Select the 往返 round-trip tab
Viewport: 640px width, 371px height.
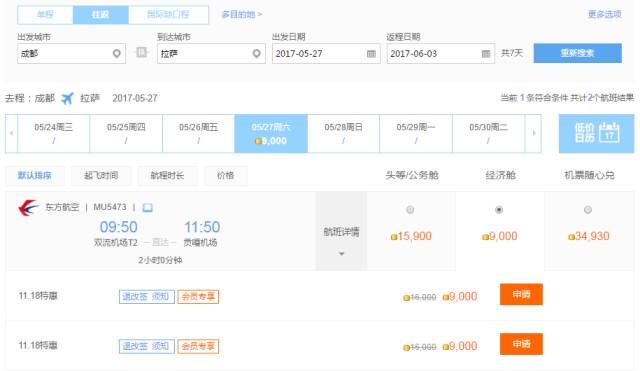pyautogui.click(x=100, y=15)
